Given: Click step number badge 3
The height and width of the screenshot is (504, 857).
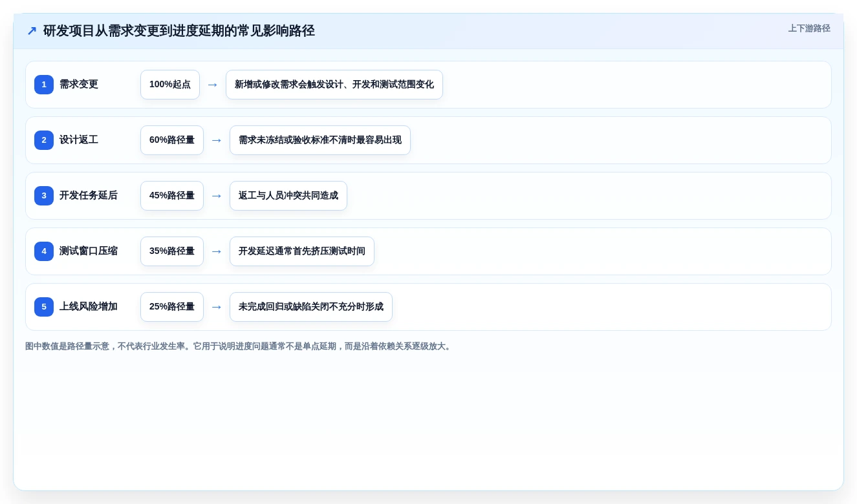Looking at the screenshot, I should 44,196.
